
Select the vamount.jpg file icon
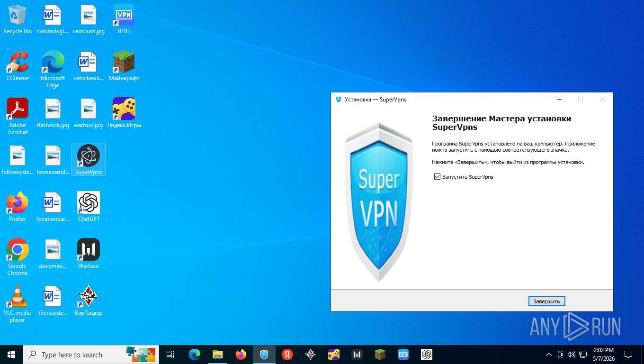(89, 19)
